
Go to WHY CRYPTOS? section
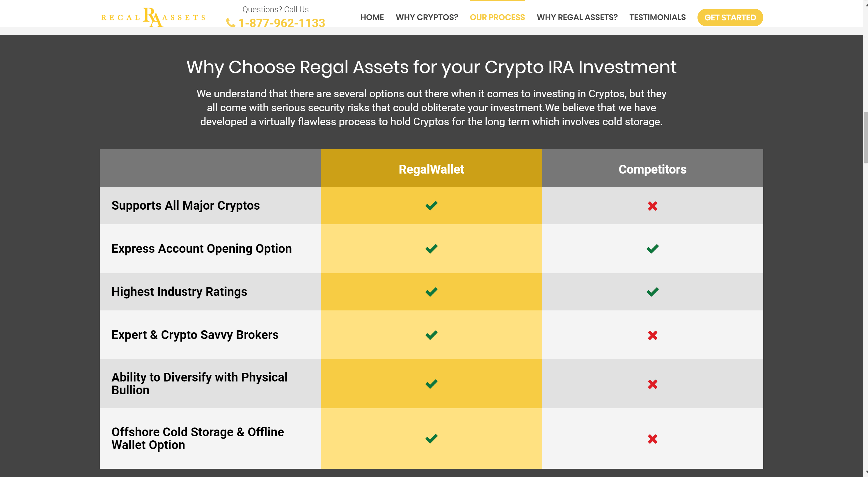(427, 17)
